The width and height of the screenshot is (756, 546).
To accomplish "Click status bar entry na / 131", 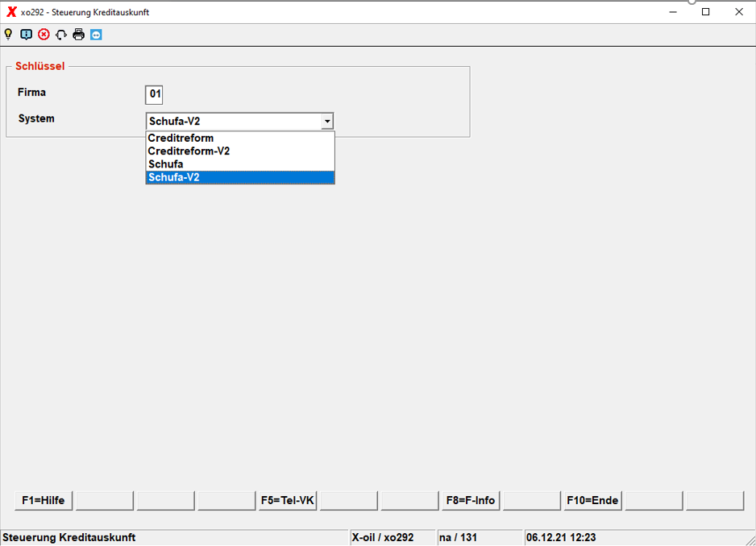I will click(x=458, y=537).
